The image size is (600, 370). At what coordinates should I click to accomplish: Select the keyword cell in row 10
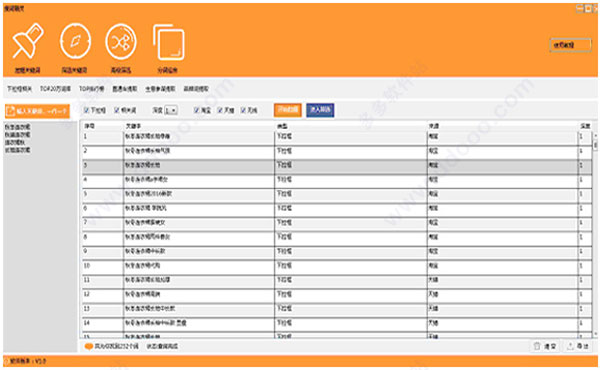click(x=199, y=266)
